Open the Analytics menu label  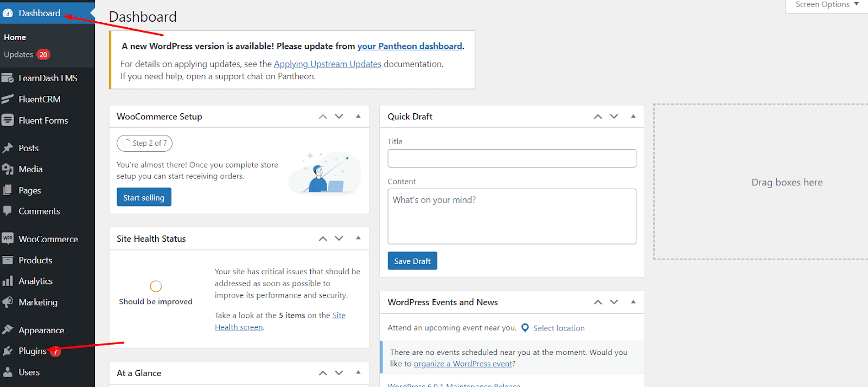point(35,281)
